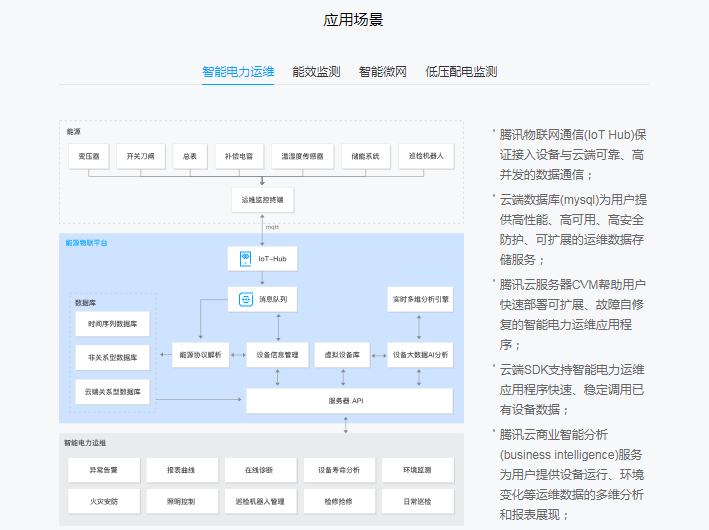Screen dimensions: 709x530
Task: Click the 在线诊断 box
Action: 261,470
